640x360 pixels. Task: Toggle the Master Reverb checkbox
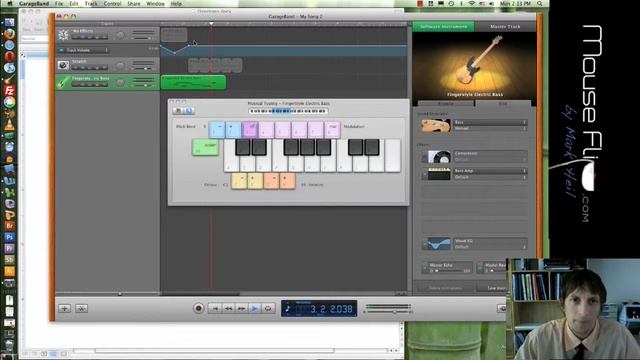(x=480, y=267)
